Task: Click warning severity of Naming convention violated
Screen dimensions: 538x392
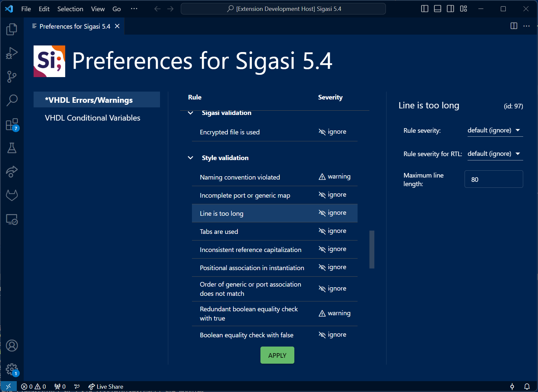Action: pyautogui.click(x=335, y=177)
